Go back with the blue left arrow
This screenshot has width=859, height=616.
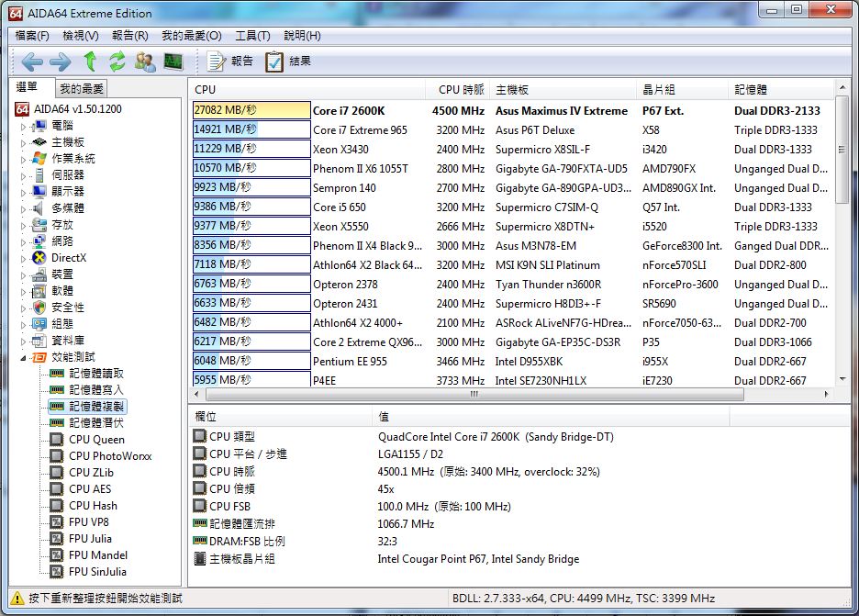32,62
